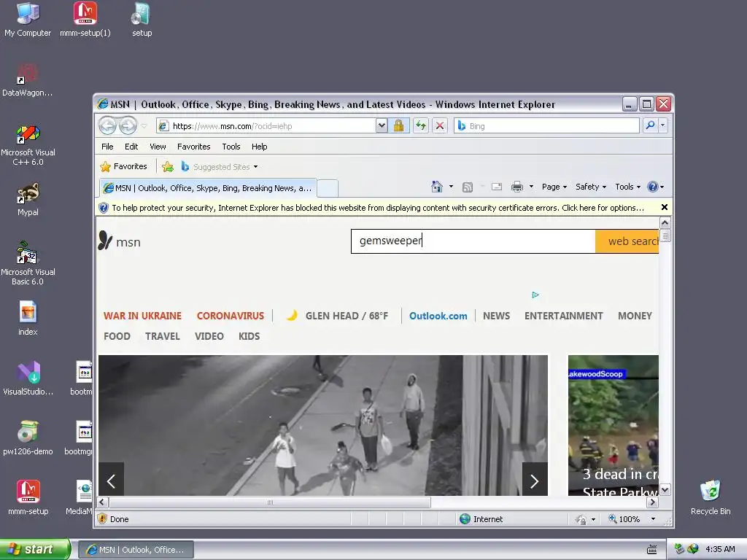Open the search provider dropdown arrow
Image resolution: width=747 pixels, height=560 pixels.
pos(662,125)
